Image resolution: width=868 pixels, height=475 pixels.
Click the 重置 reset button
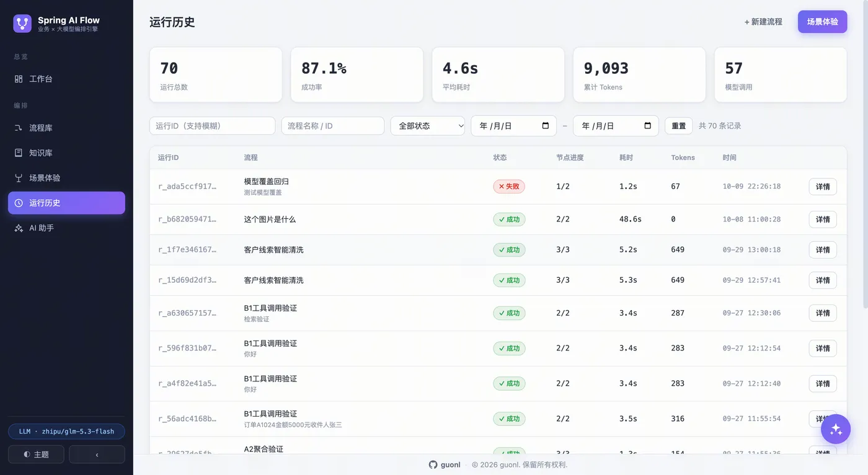[x=679, y=126]
